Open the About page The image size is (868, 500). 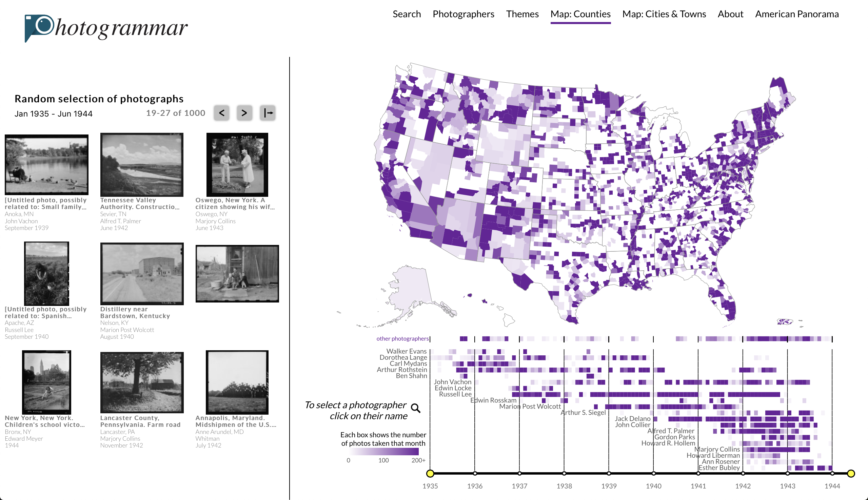730,14
